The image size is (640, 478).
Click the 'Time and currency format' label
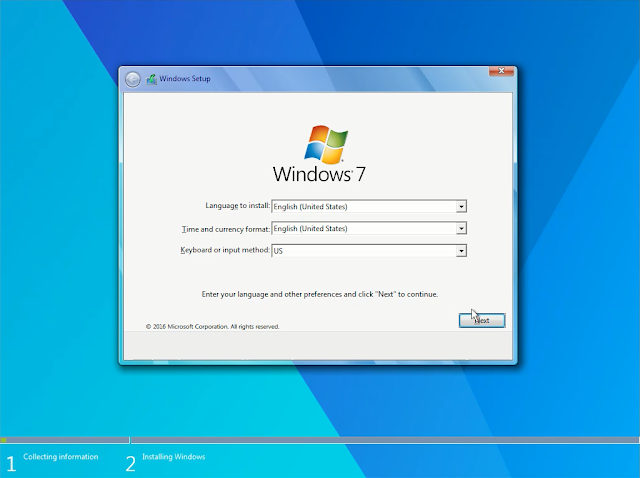click(226, 229)
